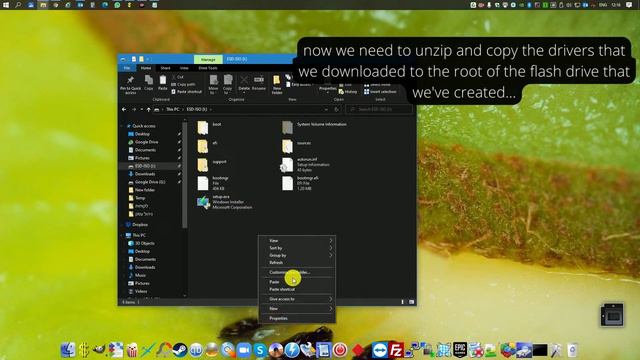The height and width of the screenshot is (360, 640).
Task: Collapse the This PC tree node
Action: click(x=122, y=236)
